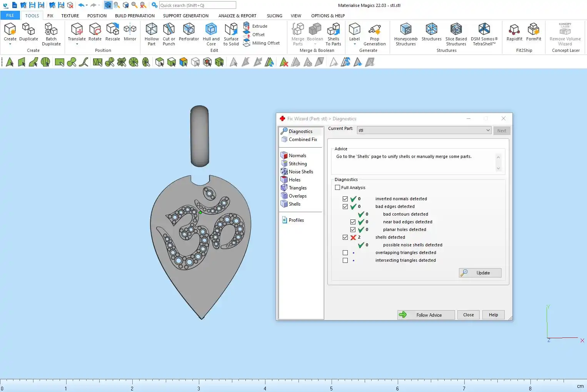Check overlapping triangles detected option

pos(345,253)
